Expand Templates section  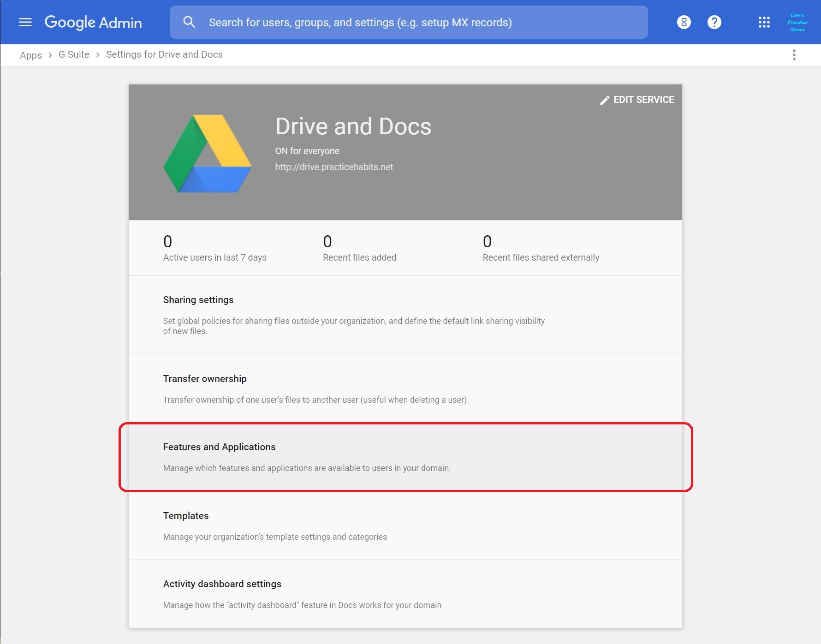405,525
